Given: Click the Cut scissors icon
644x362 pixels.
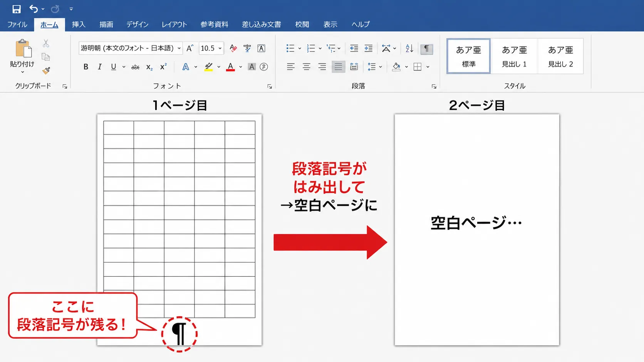Looking at the screenshot, I should coord(46,43).
